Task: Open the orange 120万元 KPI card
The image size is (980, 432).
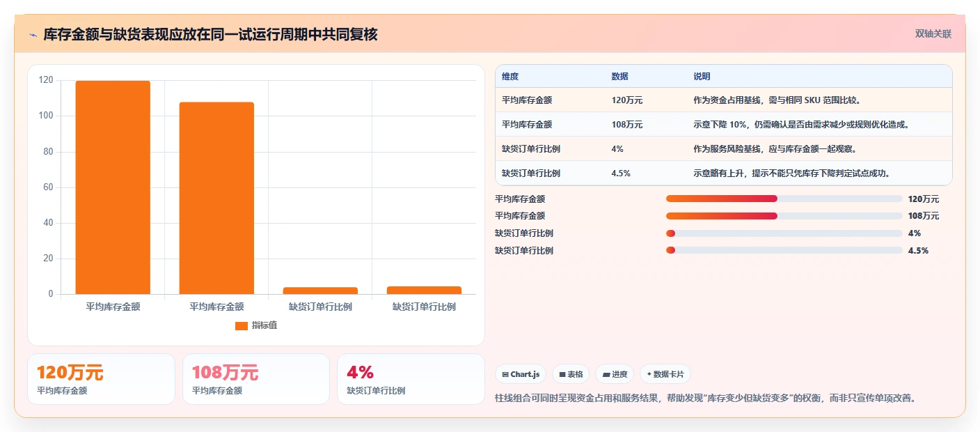Action: pyautogui.click(x=101, y=379)
